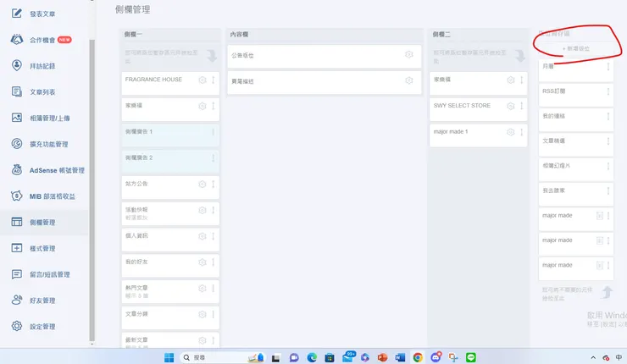Select the 我的連結 block in storage area
The image size is (627, 364).
click(576, 120)
